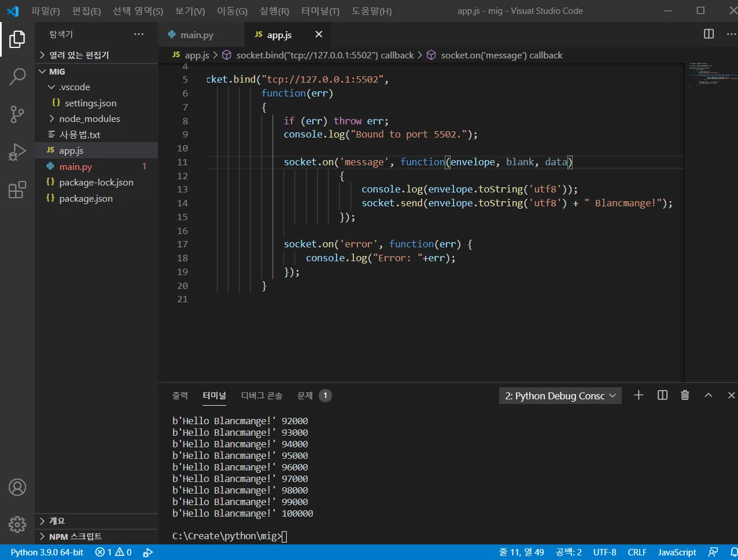Viewport: 738px width, 560px height.
Task: Open the Source Control view
Action: [x=17, y=114]
